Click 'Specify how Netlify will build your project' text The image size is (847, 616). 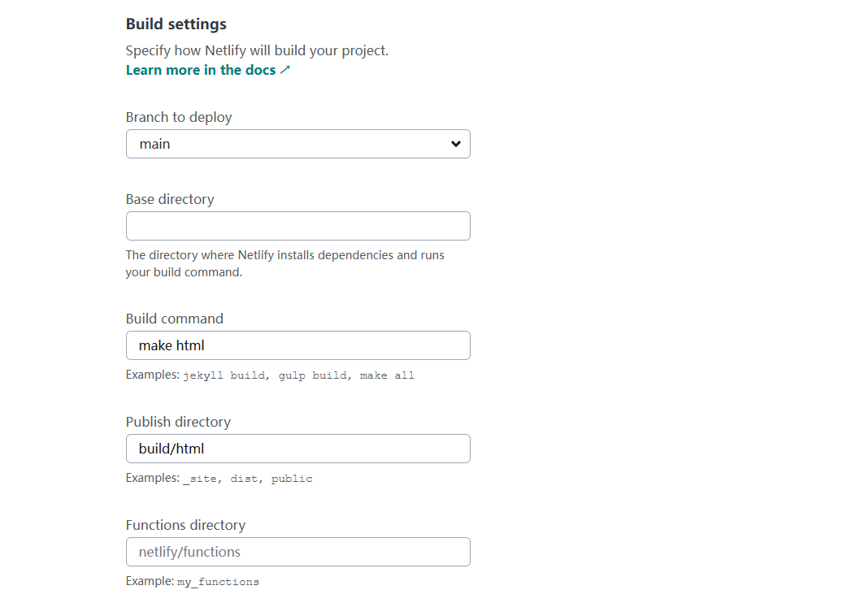point(257,50)
